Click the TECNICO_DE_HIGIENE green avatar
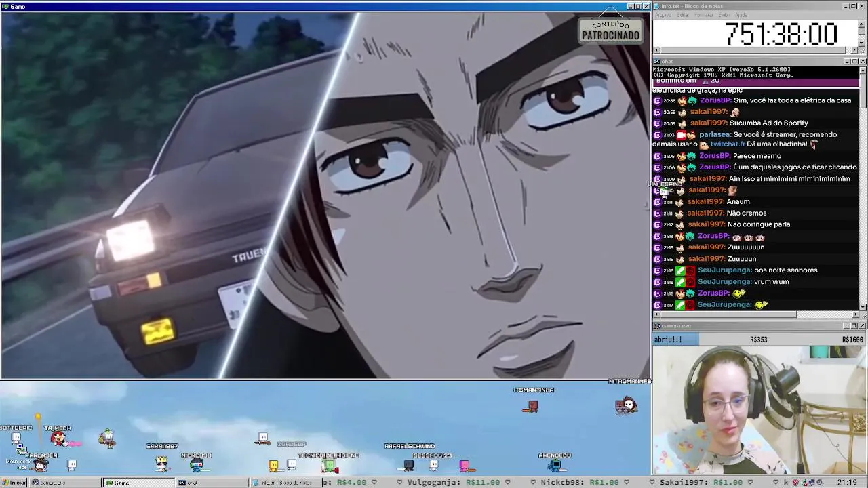Screen dimensions: 868x488 329,466
